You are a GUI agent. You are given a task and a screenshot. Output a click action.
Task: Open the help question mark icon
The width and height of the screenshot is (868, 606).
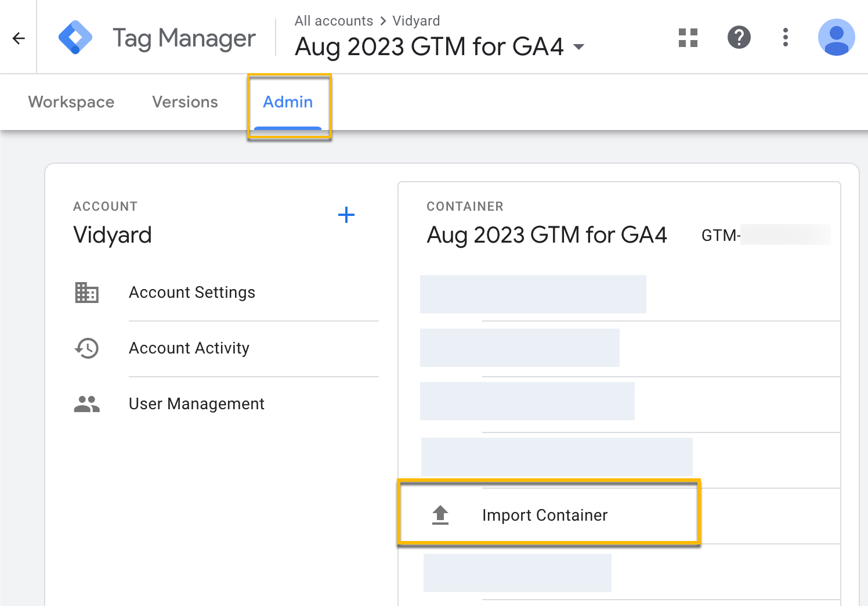click(739, 38)
